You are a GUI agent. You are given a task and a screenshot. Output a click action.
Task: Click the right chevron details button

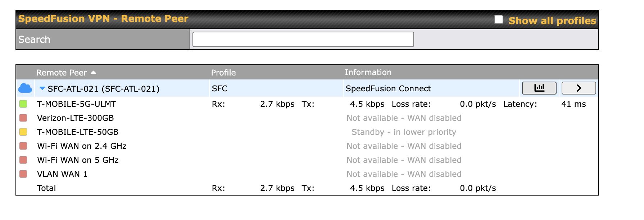[x=579, y=88]
